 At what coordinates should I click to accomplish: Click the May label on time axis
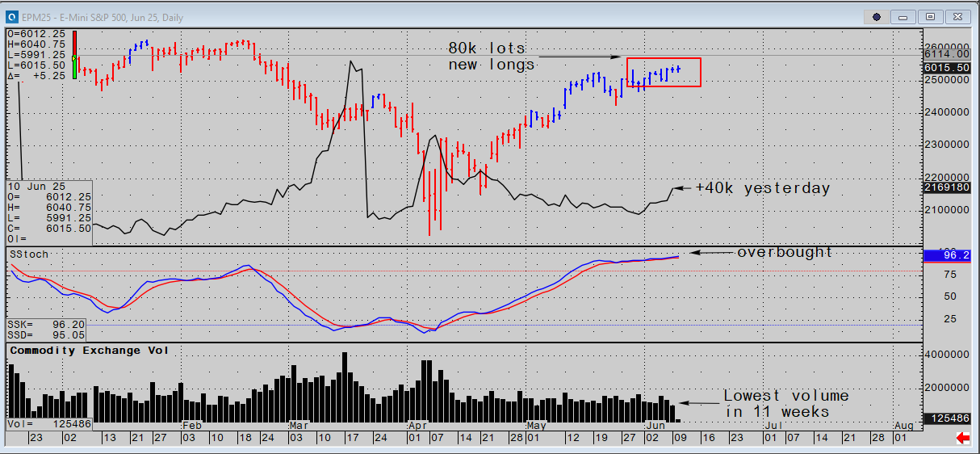(536, 425)
